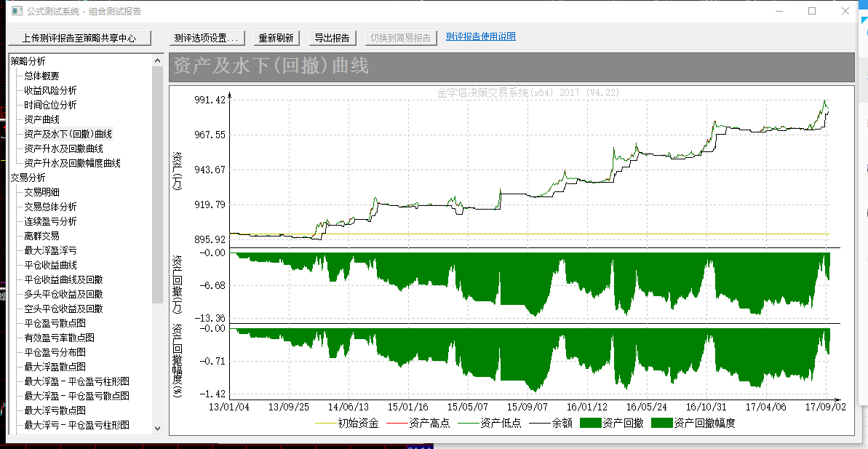Collapse the 策略分析 tree group
Image resolution: width=868 pixels, height=449 pixels.
(x=28, y=61)
